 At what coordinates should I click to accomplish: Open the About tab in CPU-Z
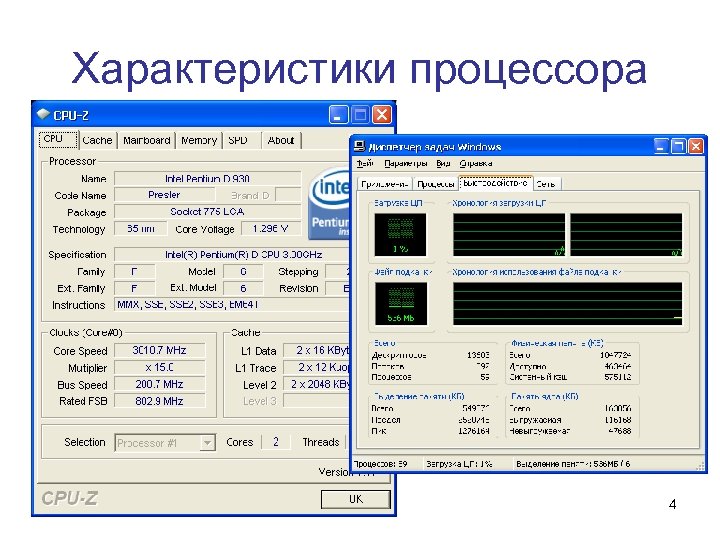[281, 141]
